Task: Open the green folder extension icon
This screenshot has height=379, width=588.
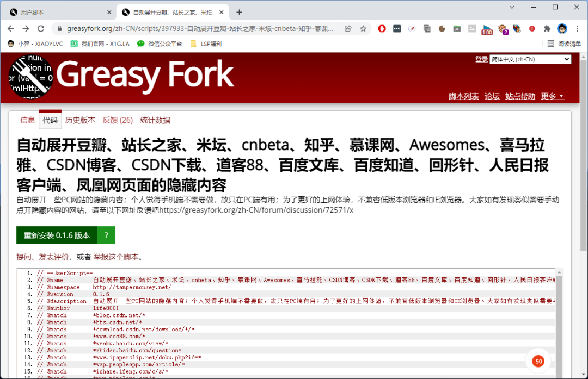Action: (x=457, y=28)
